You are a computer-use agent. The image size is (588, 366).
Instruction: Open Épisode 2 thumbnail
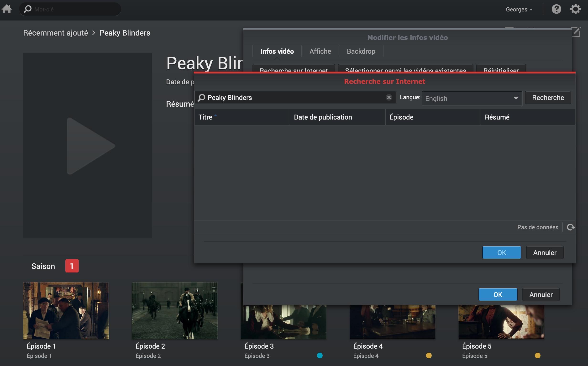(x=174, y=310)
